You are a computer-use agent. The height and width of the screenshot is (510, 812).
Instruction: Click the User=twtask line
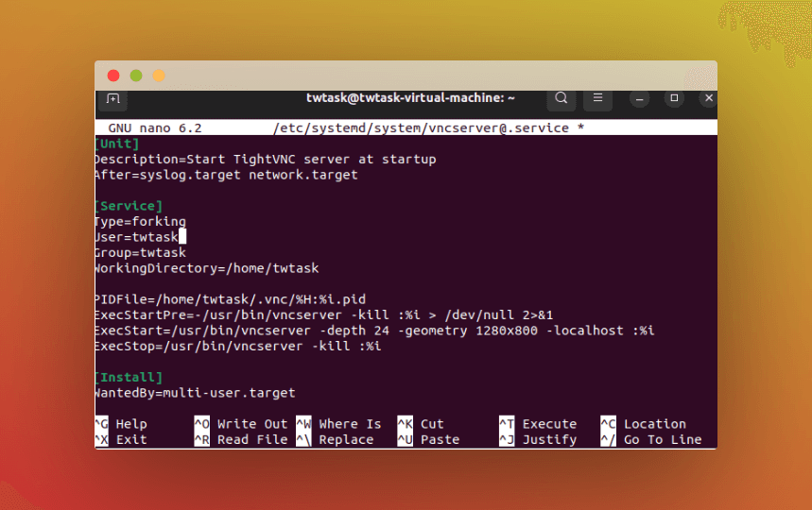(x=137, y=237)
